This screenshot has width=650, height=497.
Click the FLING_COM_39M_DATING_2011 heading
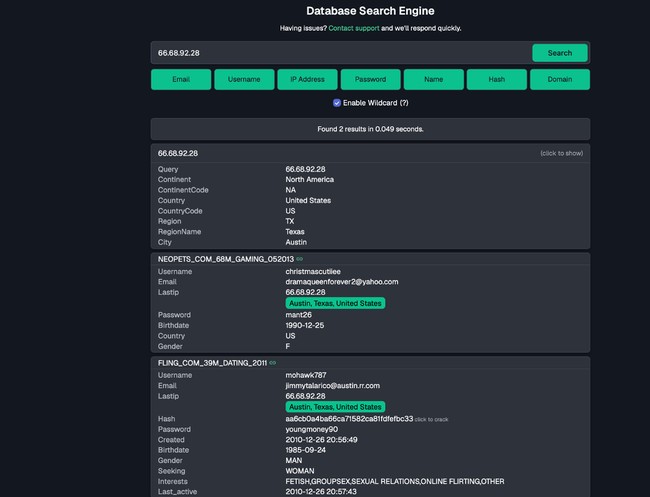coord(212,363)
